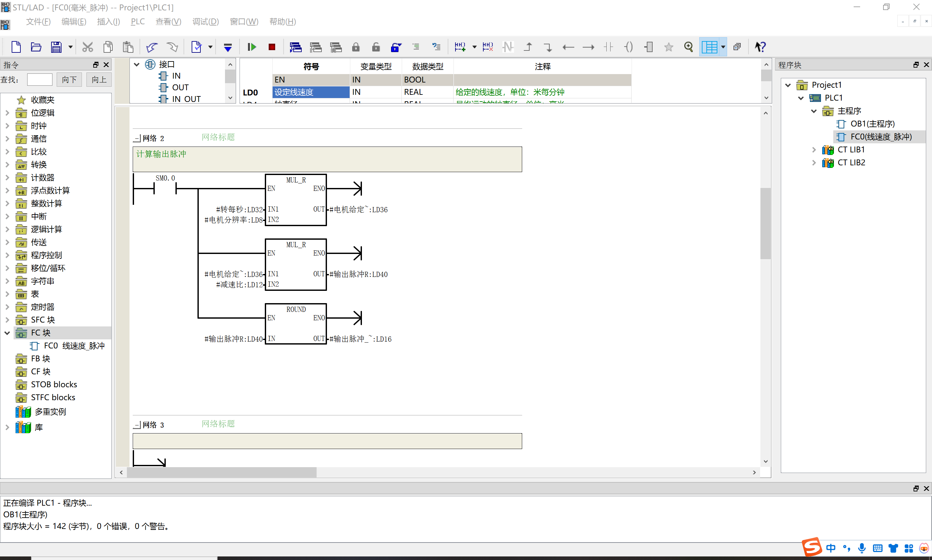Screen dimensions: 932x560
Task: Click the green Run PLC icon
Action: coord(252,47)
